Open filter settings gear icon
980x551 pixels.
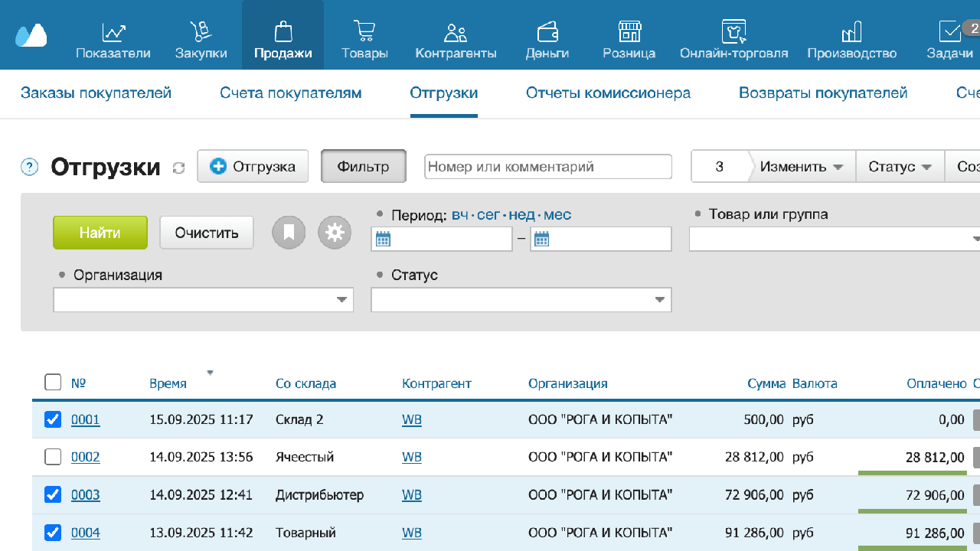point(334,232)
